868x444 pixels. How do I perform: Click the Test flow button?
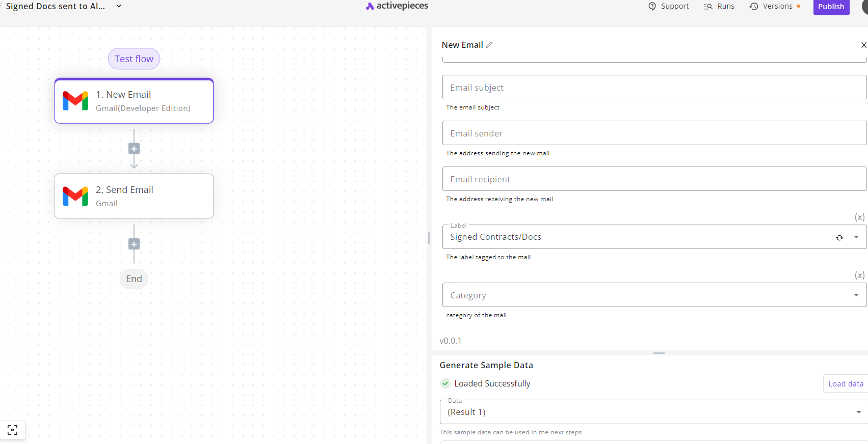pyautogui.click(x=134, y=59)
